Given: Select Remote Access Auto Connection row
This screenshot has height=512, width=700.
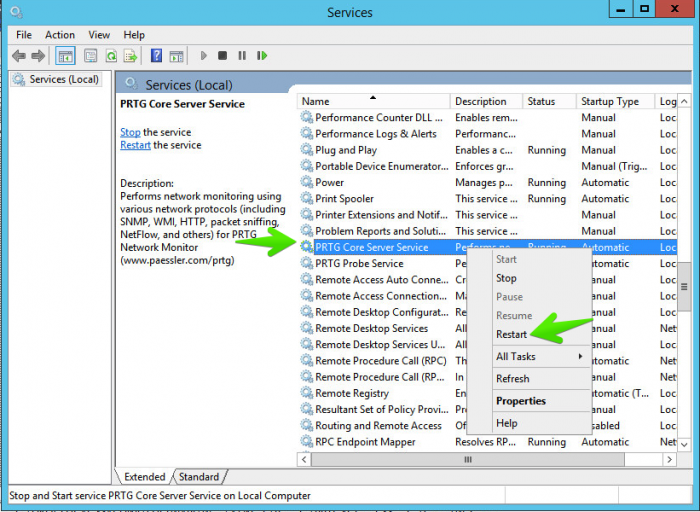Looking at the screenshot, I should click(488, 279).
